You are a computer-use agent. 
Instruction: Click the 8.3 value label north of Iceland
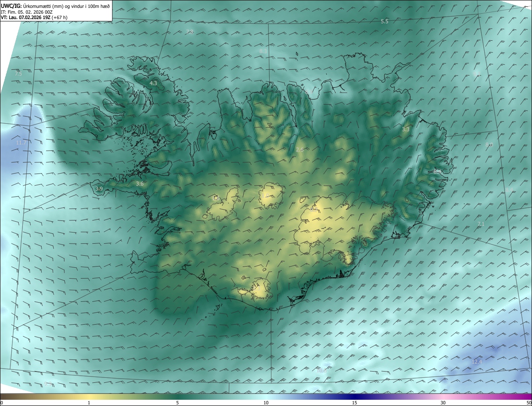tap(263, 51)
